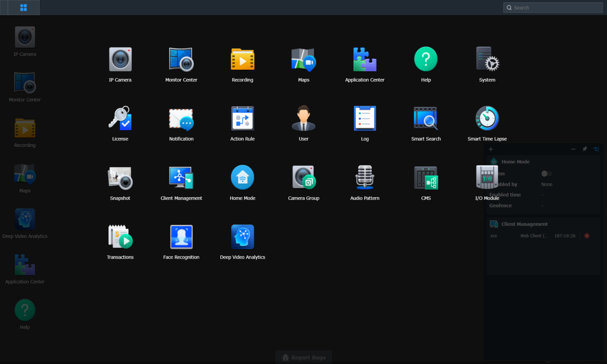Screen dimensions: 607x364
Task: Open the Audio Pattern app
Action: (x=365, y=177)
